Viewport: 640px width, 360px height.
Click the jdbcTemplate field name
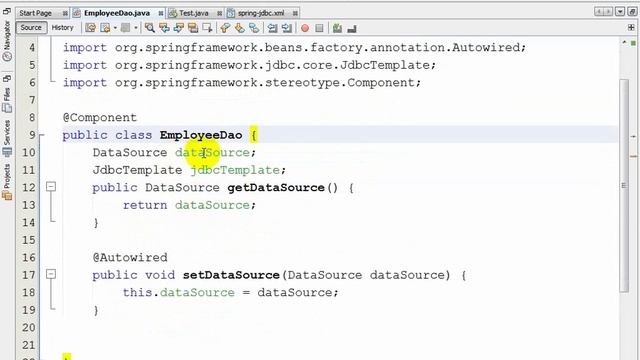coord(236,170)
